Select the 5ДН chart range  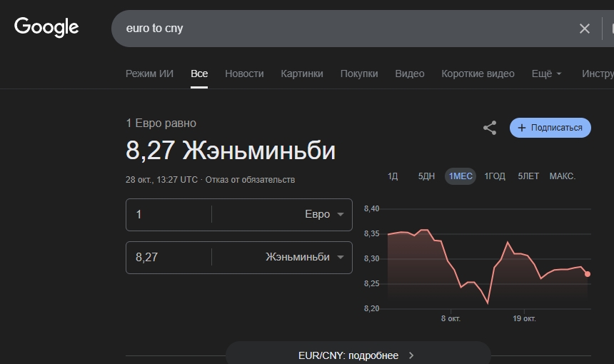click(x=426, y=176)
